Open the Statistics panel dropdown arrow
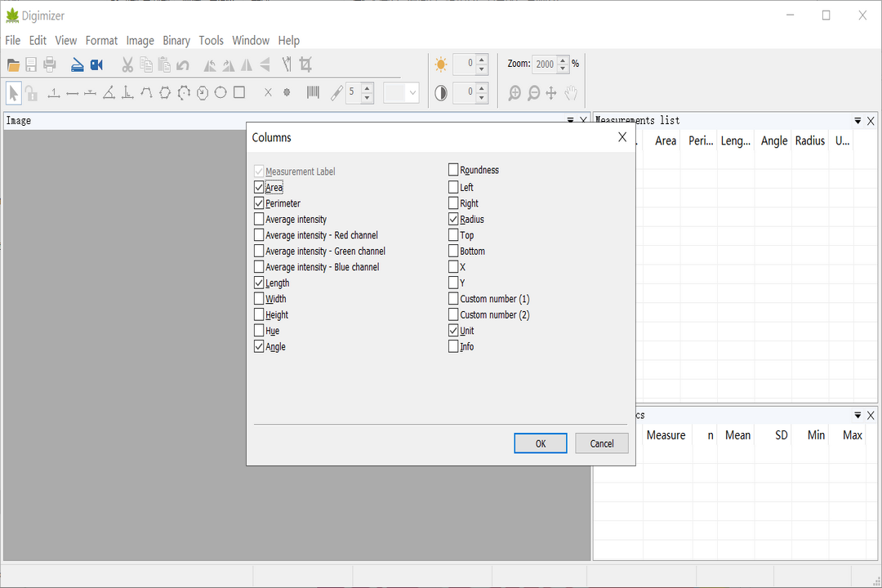 pyautogui.click(x=857, y=416)
